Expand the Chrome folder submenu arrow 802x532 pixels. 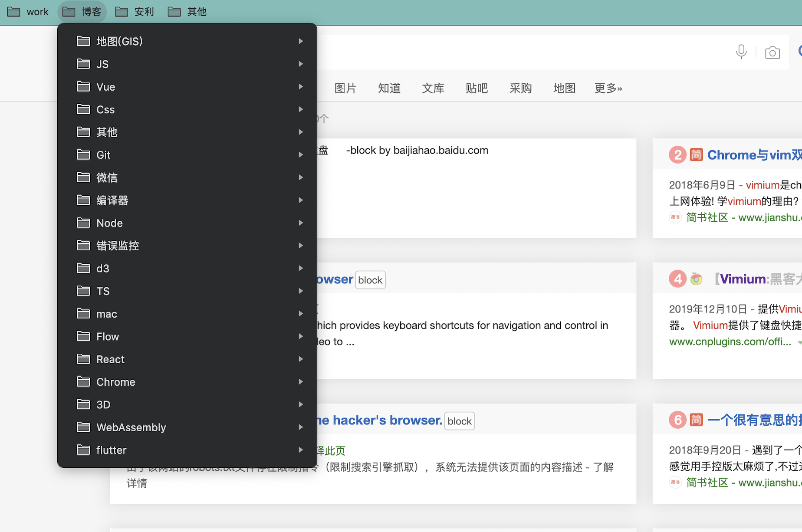[301, 382]
